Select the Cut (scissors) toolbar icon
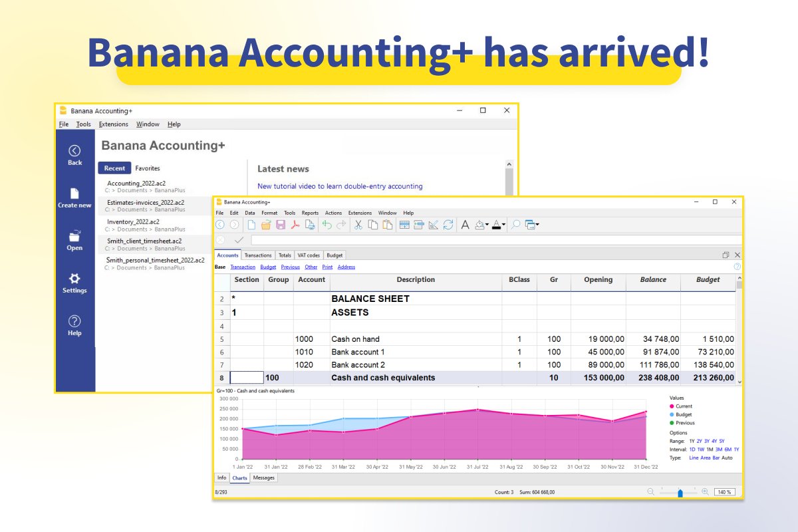This screenshot has width=798, height=532. tap(358, 225)
